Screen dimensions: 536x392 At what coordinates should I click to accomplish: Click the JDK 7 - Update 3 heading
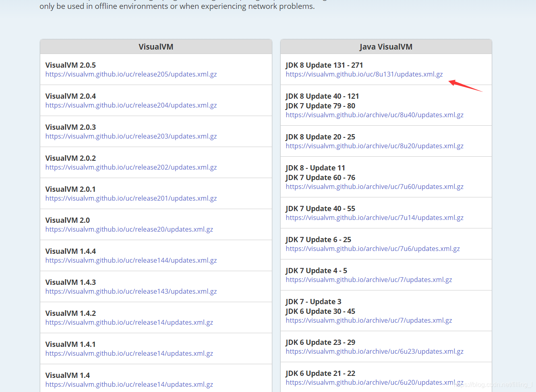(x=313, y=301)
